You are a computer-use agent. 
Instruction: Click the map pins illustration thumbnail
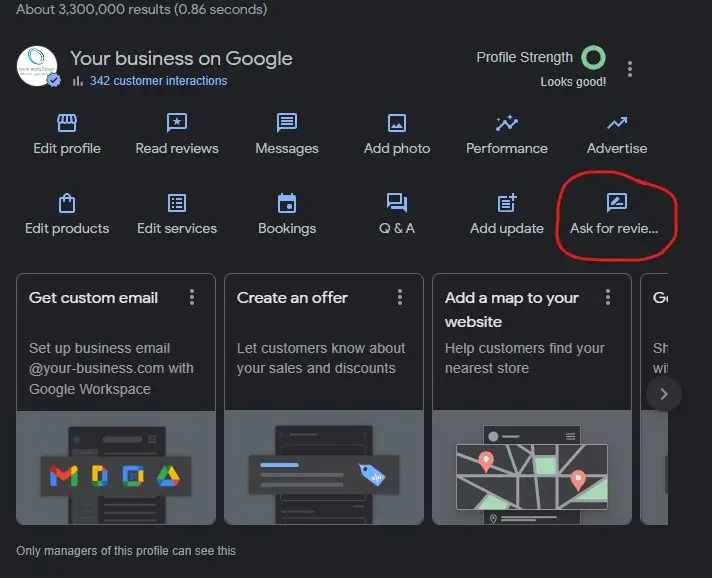click(532, 468)
